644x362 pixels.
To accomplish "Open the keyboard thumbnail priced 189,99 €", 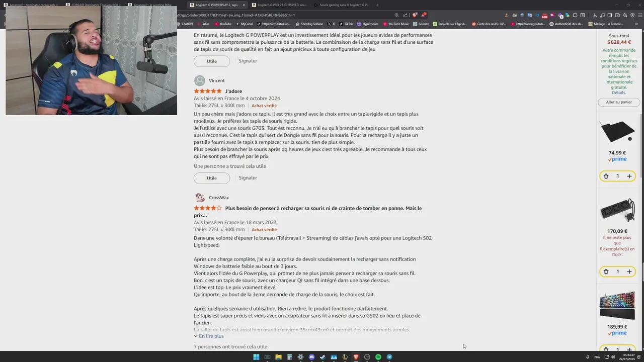I will (x=617, y=305).
